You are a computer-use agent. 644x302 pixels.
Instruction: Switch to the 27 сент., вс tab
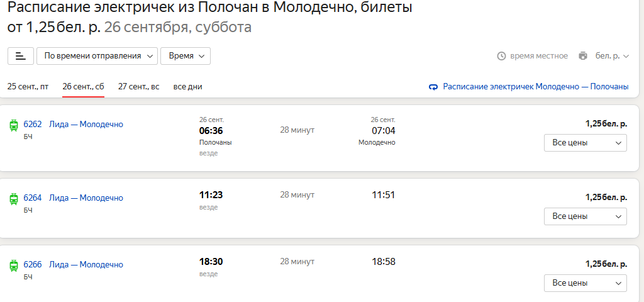click(x=139, y=87)
